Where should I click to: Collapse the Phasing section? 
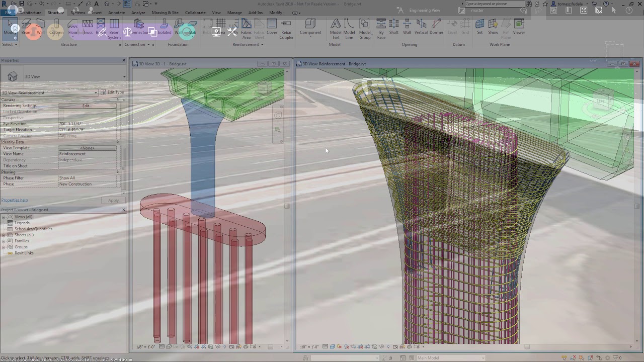coord(118,172)
